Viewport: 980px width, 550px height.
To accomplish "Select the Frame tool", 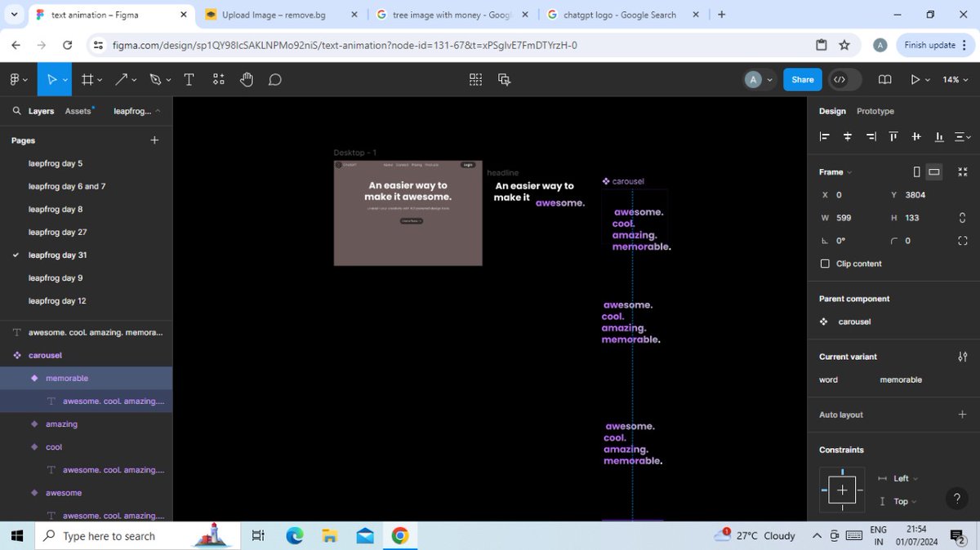I will pos(87,79).
